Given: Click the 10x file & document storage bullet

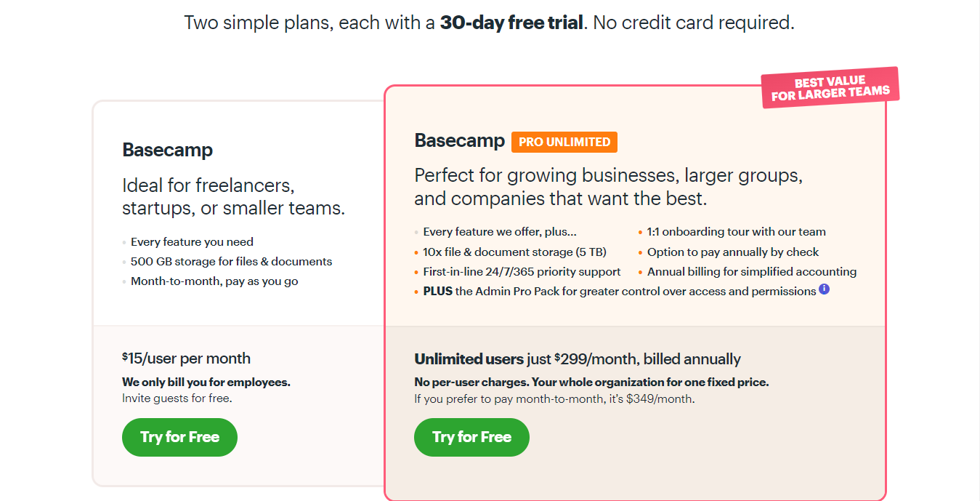Looking at the screenshot, I should 514,252.
